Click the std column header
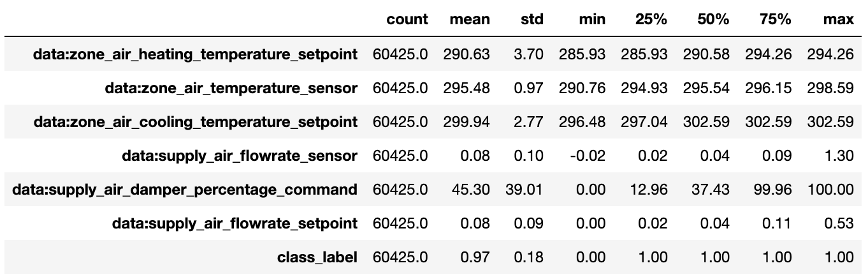The image size is (868, 277). click(532, 20)
